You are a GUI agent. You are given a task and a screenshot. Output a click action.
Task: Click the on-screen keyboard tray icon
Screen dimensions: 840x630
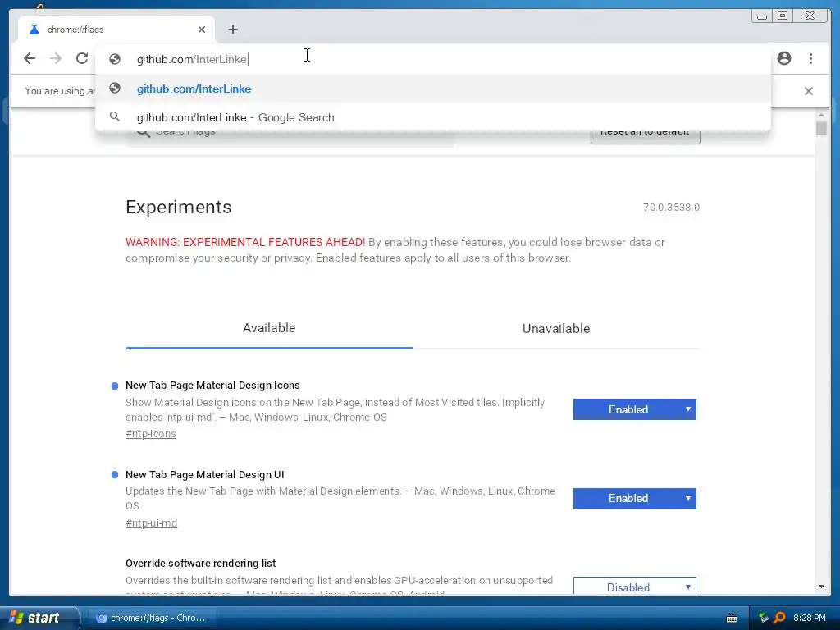click(x=731, y=619)
